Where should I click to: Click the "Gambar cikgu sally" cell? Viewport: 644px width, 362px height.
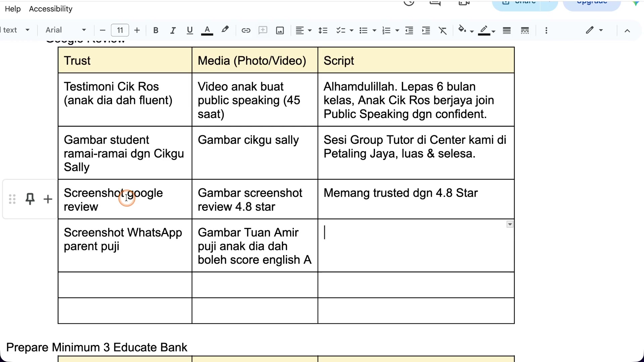coord(255,153)
